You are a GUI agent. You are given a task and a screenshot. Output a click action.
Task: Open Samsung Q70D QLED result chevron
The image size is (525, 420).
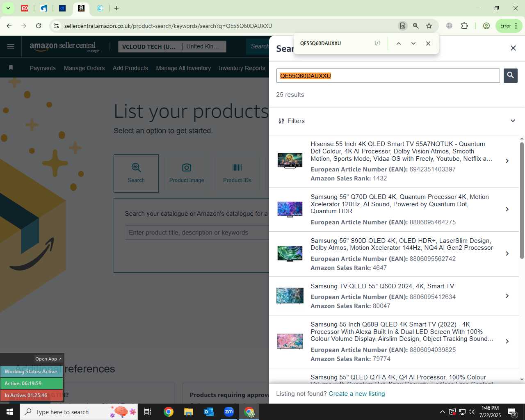pyautogui.click(x=507, y=209)
